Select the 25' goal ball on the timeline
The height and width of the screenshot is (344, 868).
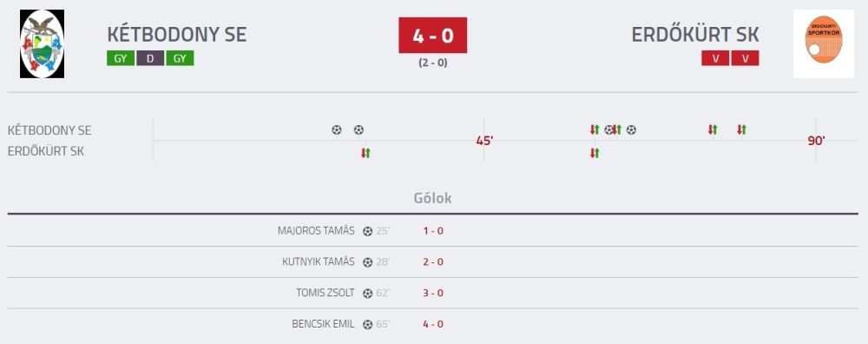pos(337,130)
